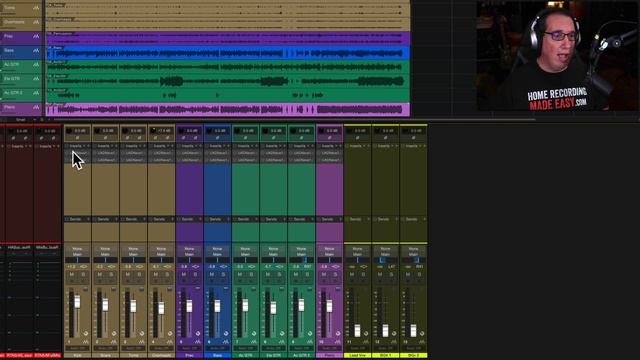Screen dimensions: 640x360
Task: Click the Kick channel volume fader
Action: click(77, 302)
